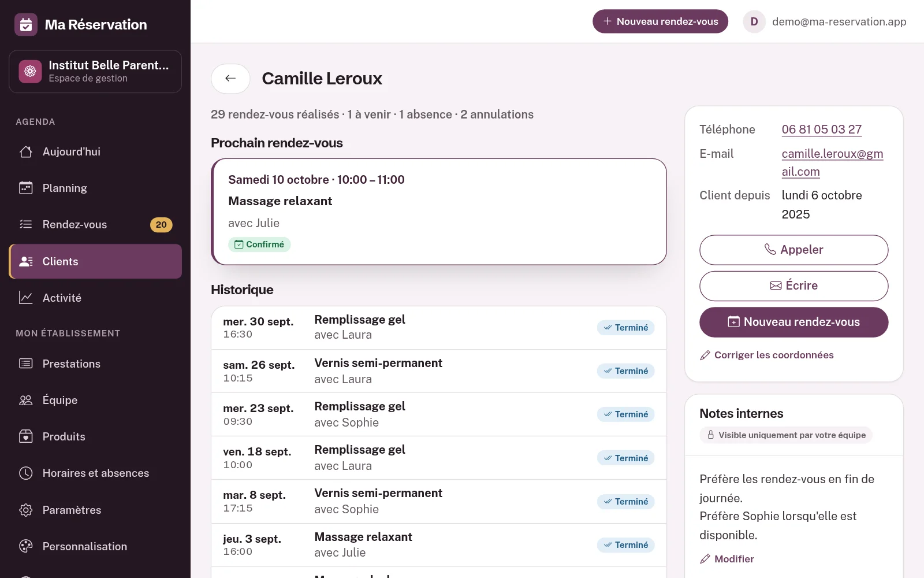Screen dimensions: 924x578
Task: Click the Équipe people icon
Action: point(26,400)
